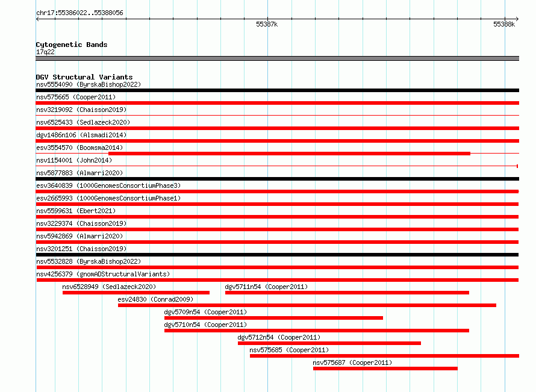
Task: Click the black bar under nsv5554090
Action: (277, 90)
